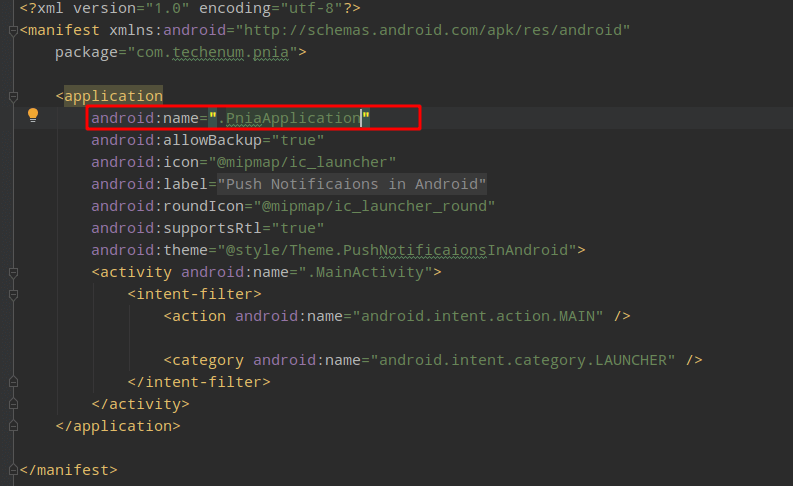Click fold marker at closing manifest tag
This screenshot has height=486, width=793.
pyautogui.click(x=14, y=470)
